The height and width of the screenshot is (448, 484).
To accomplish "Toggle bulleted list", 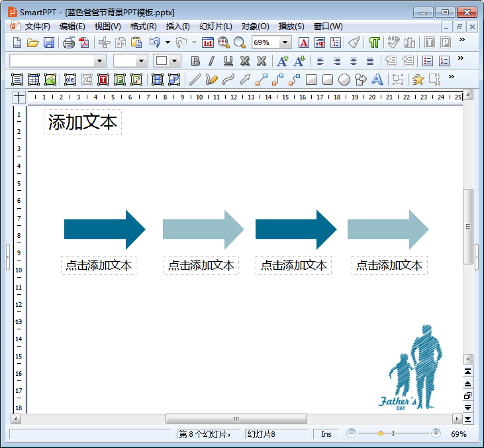I will pos(428,61).
